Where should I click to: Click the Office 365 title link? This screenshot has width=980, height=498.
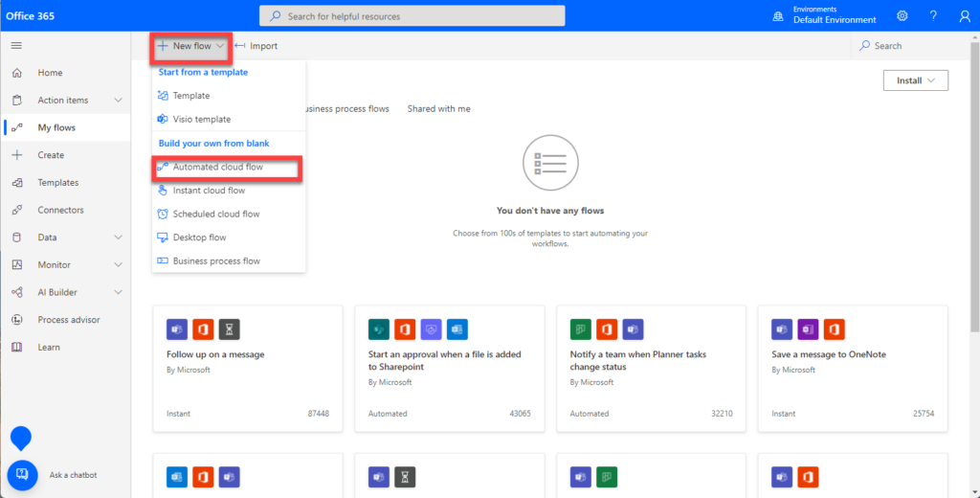30,15
